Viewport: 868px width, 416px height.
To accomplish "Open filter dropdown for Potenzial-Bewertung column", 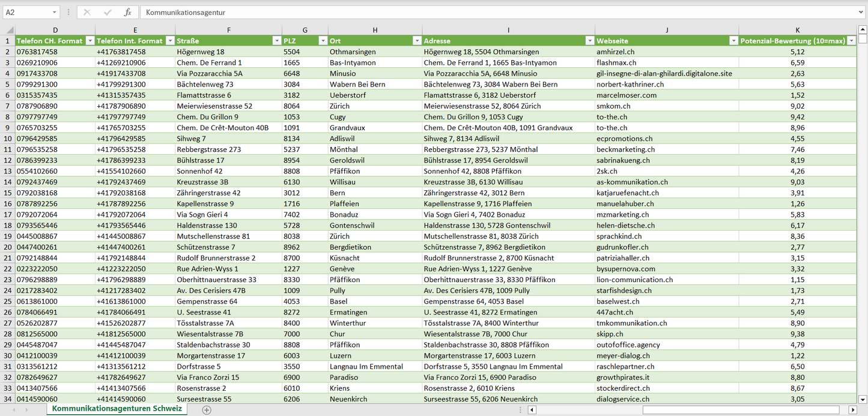I will click(851, 41).
